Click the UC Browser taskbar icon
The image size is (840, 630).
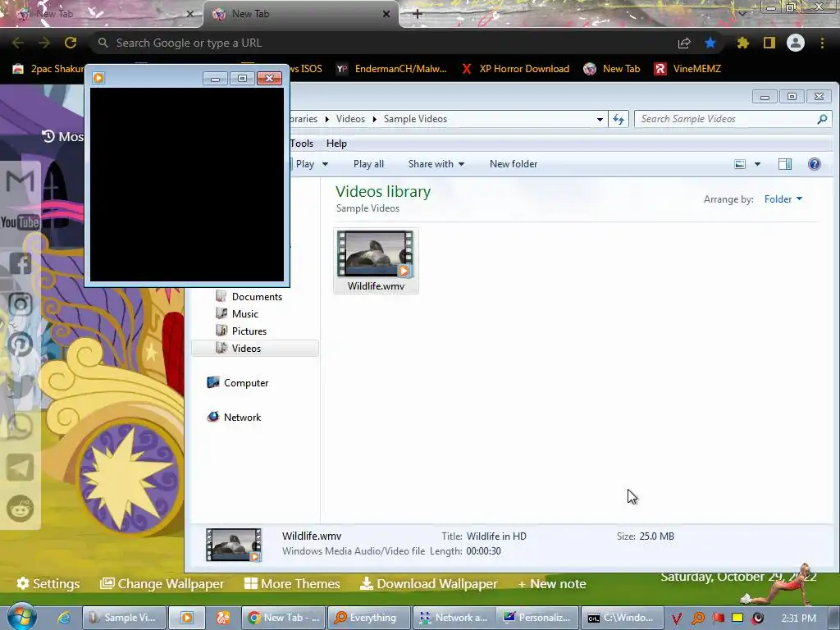223,618
